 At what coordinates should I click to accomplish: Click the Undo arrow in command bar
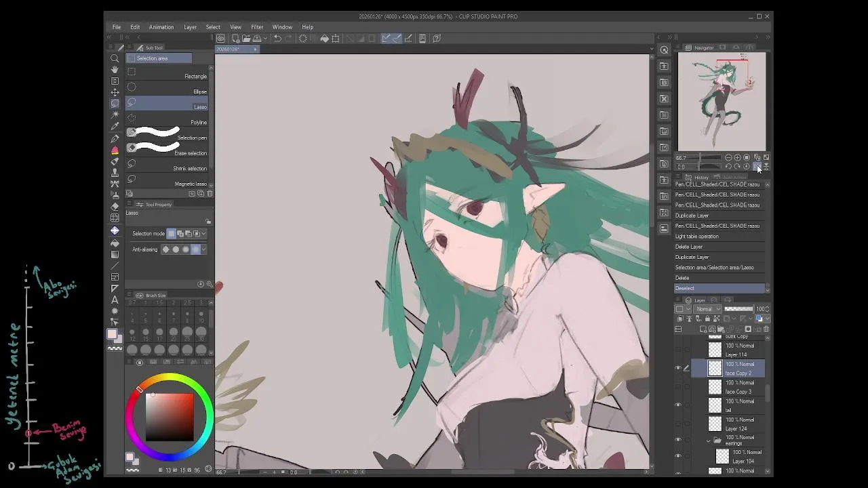pos(277,39)
